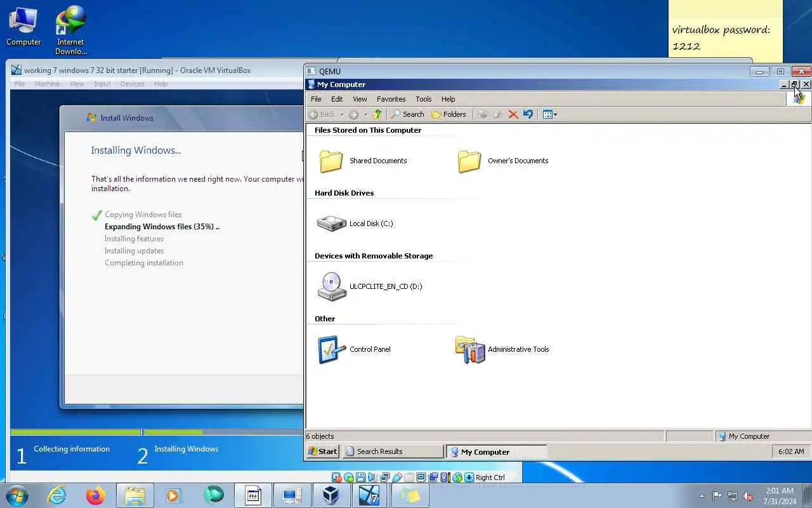Screen dimensions: 812x508
Task: Open the Windows 7 Start orb
Action: pos(16,495)
